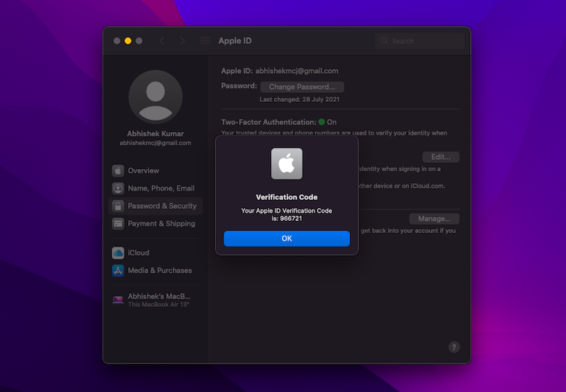Open Overview in the sidebar

pyautogui.click(x=155, y=170)
